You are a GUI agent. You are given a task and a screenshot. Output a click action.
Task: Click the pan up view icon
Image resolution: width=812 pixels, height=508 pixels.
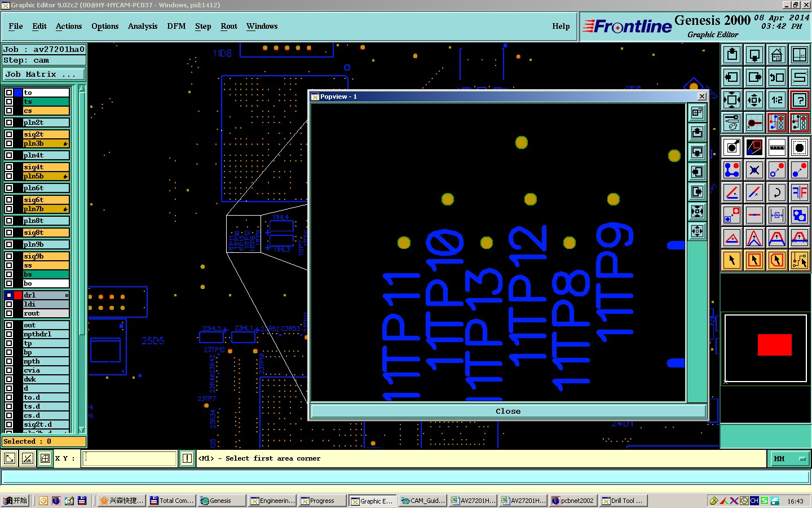pyautogui.click(x=732, y=55)
